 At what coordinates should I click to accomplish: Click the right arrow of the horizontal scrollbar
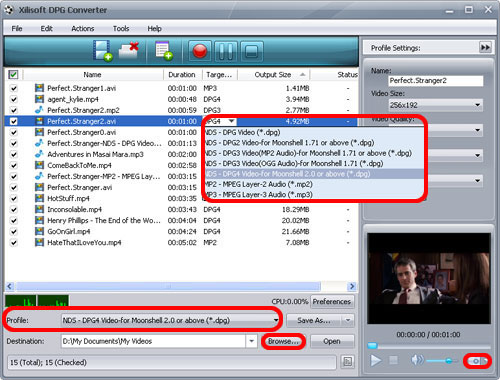[352, 286]
